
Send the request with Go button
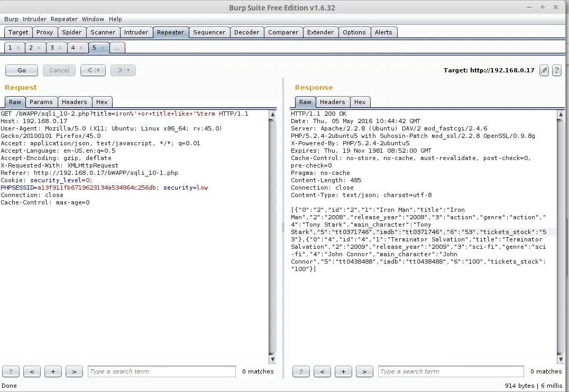point(22,70)
